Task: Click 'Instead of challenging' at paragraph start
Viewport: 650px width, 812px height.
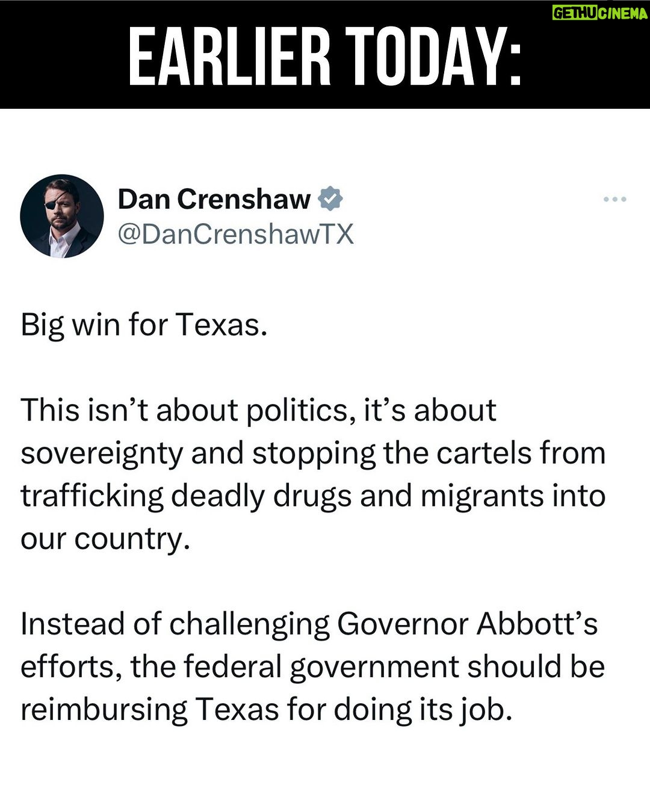Action: point(175,626)
